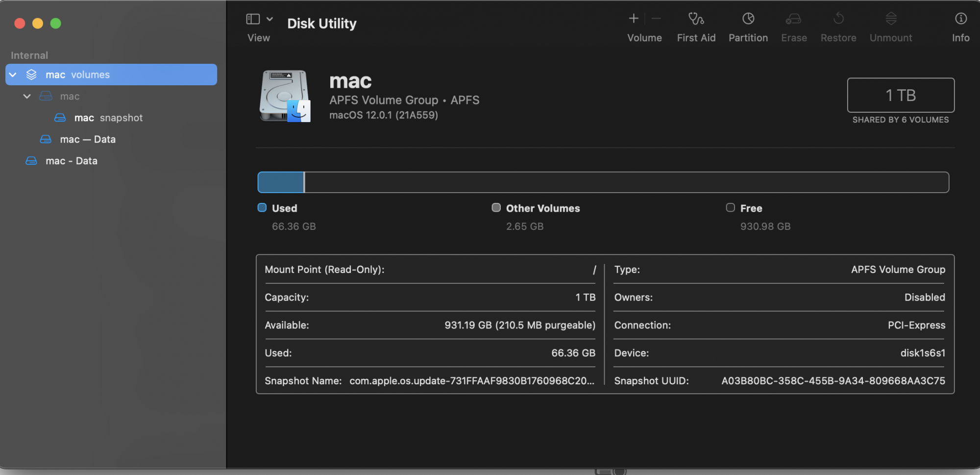Click the 'Disk Utility' window title
The image size is (980, 475).
322,24
